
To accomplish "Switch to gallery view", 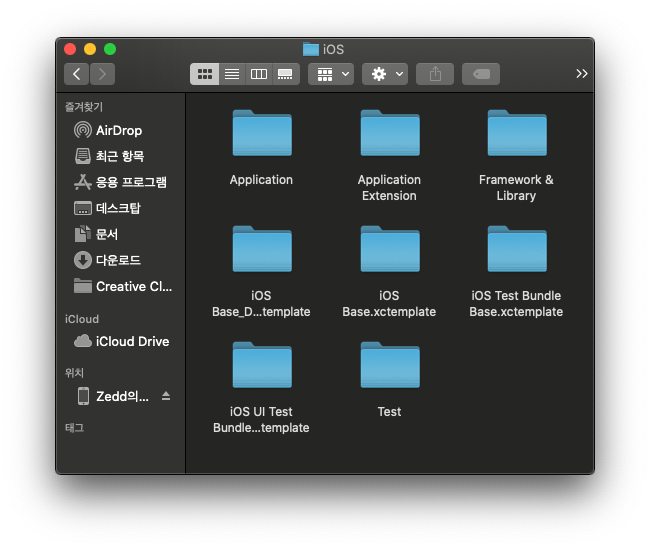I will [x=286, y=74].
